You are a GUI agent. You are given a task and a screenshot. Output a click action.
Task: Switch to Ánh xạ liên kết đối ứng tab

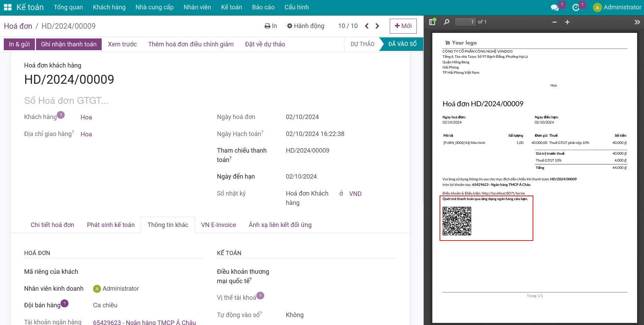pyautogui.click(x=280, y=225)
